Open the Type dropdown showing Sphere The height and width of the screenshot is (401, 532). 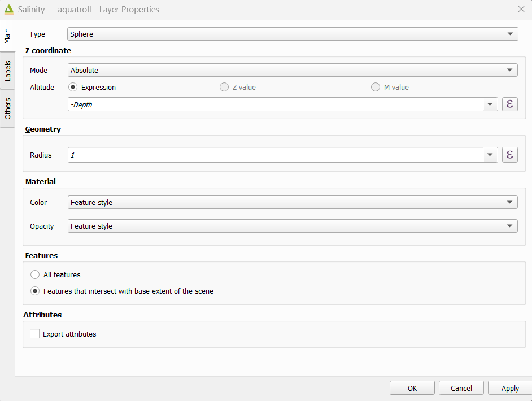coord(293,34)
